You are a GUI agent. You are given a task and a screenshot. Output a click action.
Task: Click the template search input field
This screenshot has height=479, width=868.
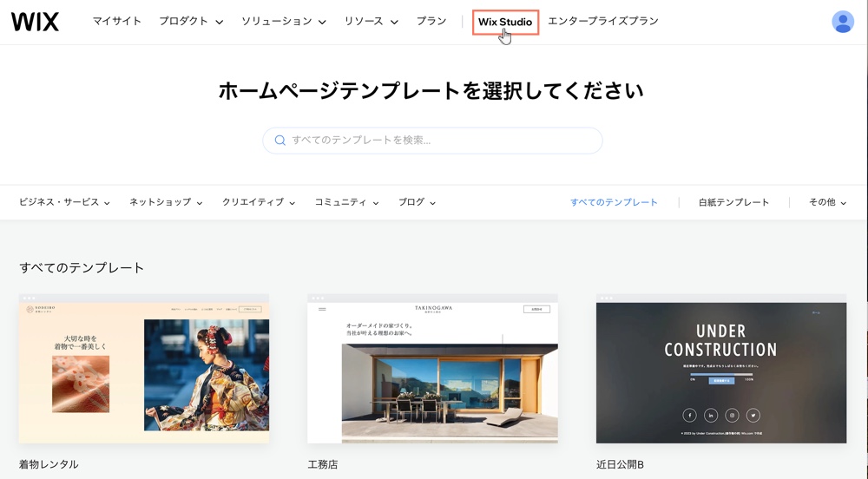point(441,141)
